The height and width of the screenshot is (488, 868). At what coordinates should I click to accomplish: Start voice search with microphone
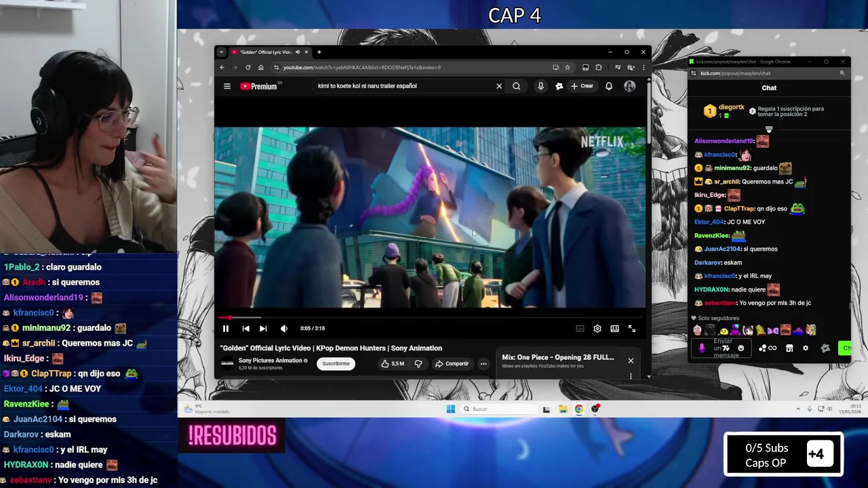[540, 86]
